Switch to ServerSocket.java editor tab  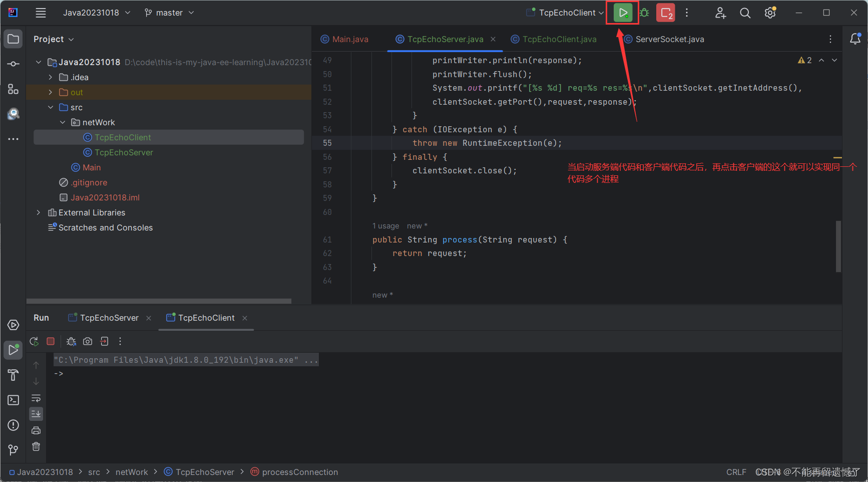pos(664,39)
